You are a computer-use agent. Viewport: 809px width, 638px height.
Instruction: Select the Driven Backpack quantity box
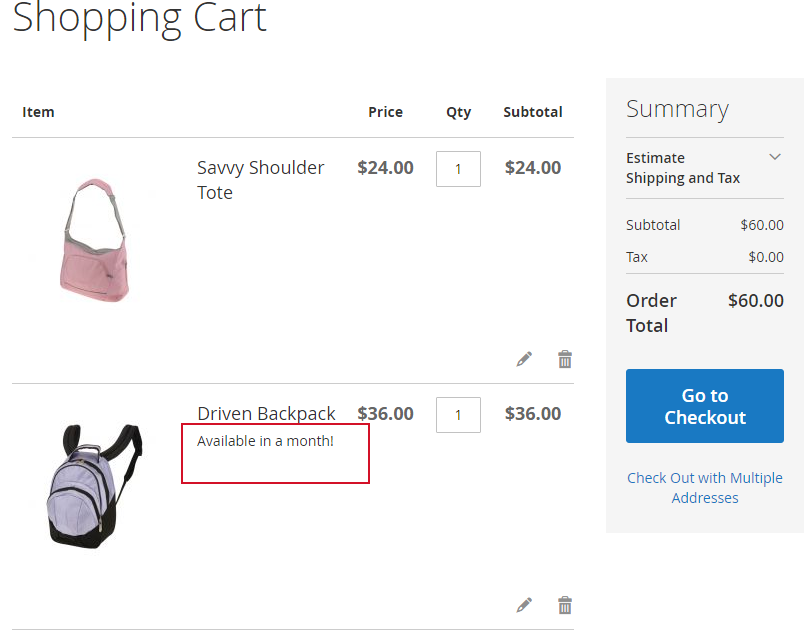458,415
